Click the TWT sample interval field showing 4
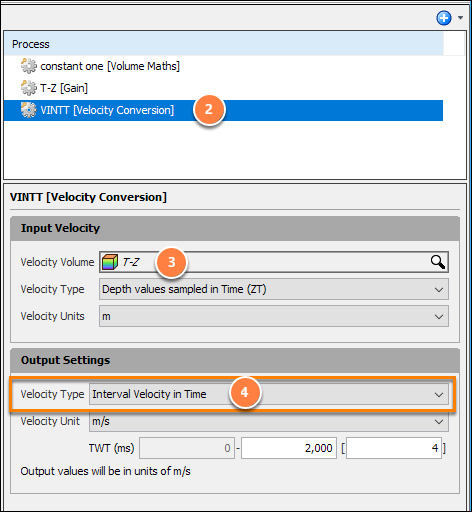 (x=394, y=448)
